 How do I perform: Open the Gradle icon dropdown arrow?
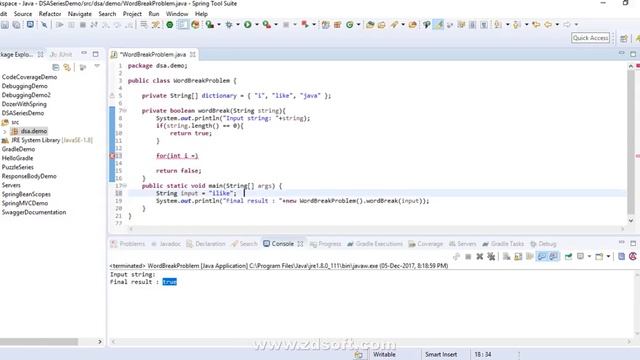(359, 25)
